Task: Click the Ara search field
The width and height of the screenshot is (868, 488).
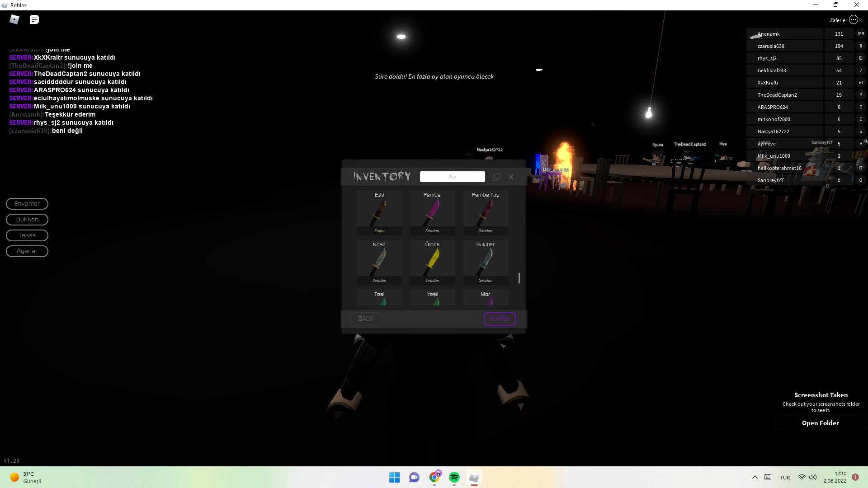Action: [x=452, y=177]
